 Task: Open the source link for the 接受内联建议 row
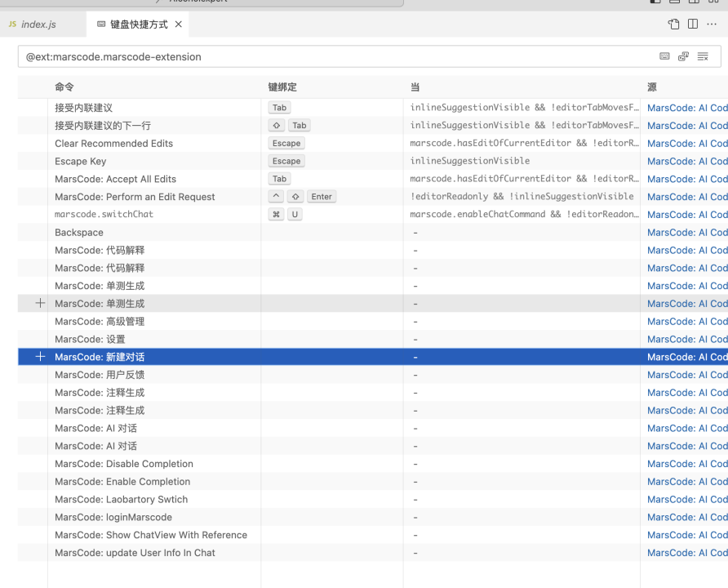[686, 108]
